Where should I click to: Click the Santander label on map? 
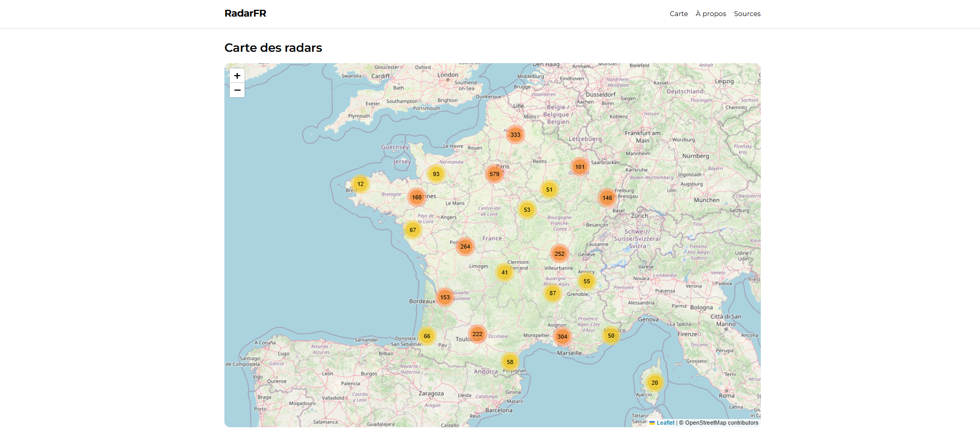366,340
